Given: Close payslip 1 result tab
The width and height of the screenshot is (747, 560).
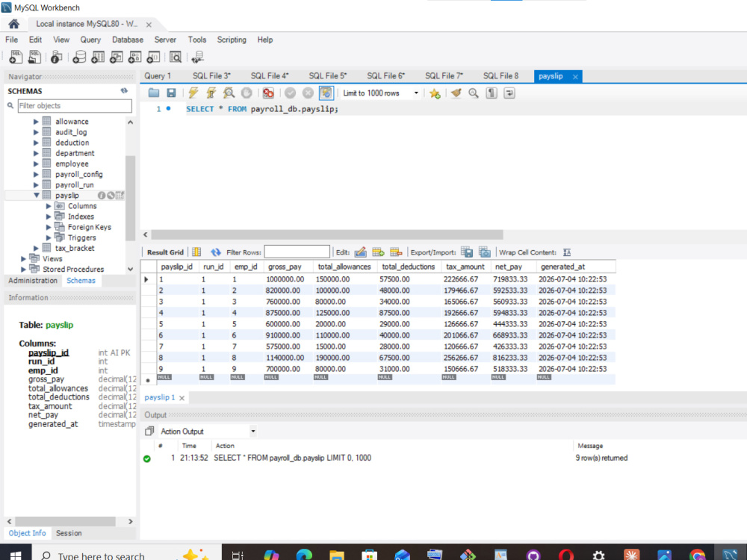Looking at the screenshot, I should 182,398.
